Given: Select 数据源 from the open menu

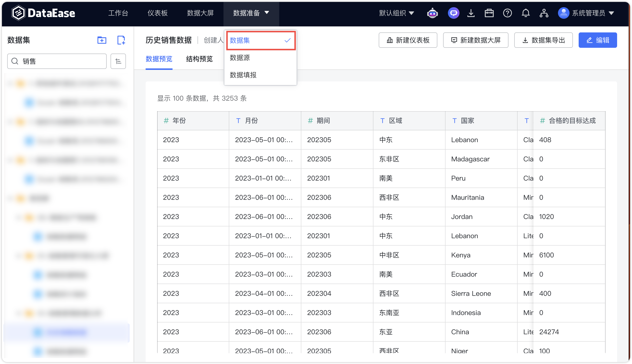Looking at the screenshot, I should [x=240, y=58].
